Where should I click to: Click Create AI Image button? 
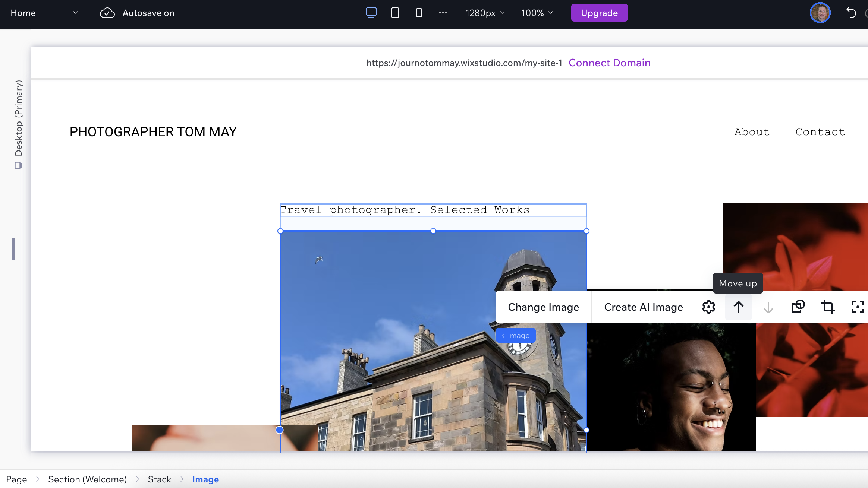click(643, 307)
